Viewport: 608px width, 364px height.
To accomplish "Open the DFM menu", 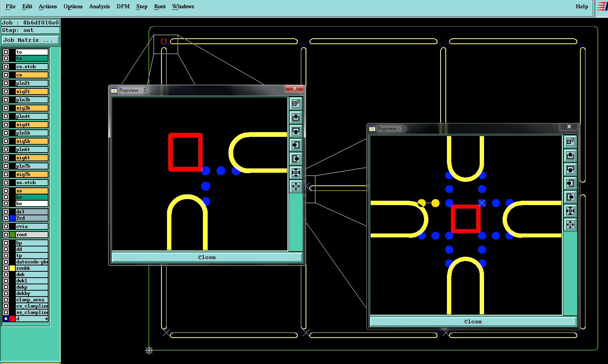I will coord(123,6).
